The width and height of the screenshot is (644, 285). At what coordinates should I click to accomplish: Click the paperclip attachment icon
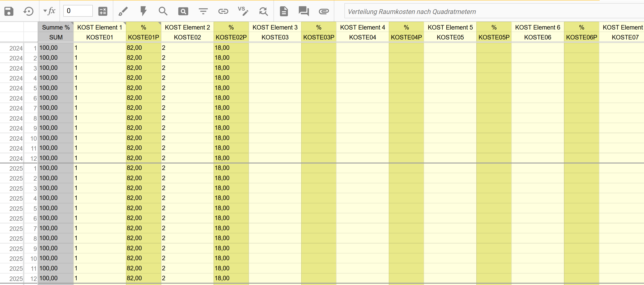pyautogui.click(x=324, y=11)
